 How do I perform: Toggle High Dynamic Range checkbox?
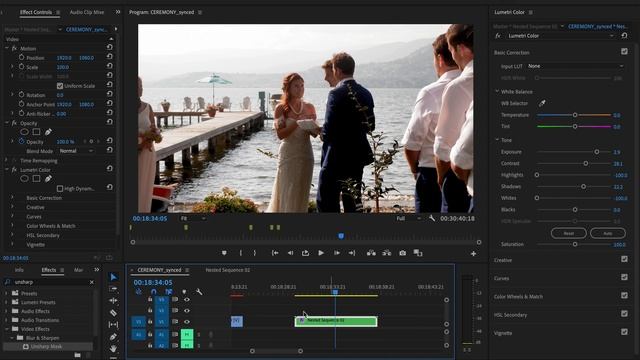[x=60, y=189]
